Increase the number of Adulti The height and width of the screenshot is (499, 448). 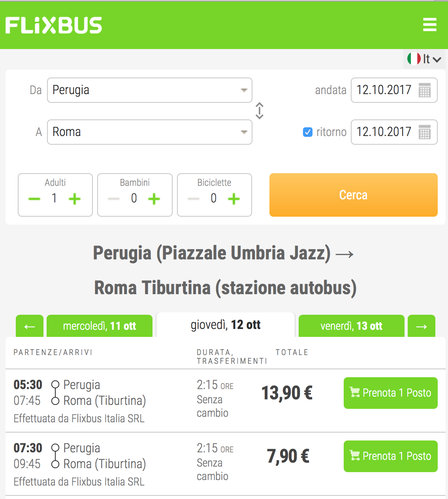click(75, 199)
